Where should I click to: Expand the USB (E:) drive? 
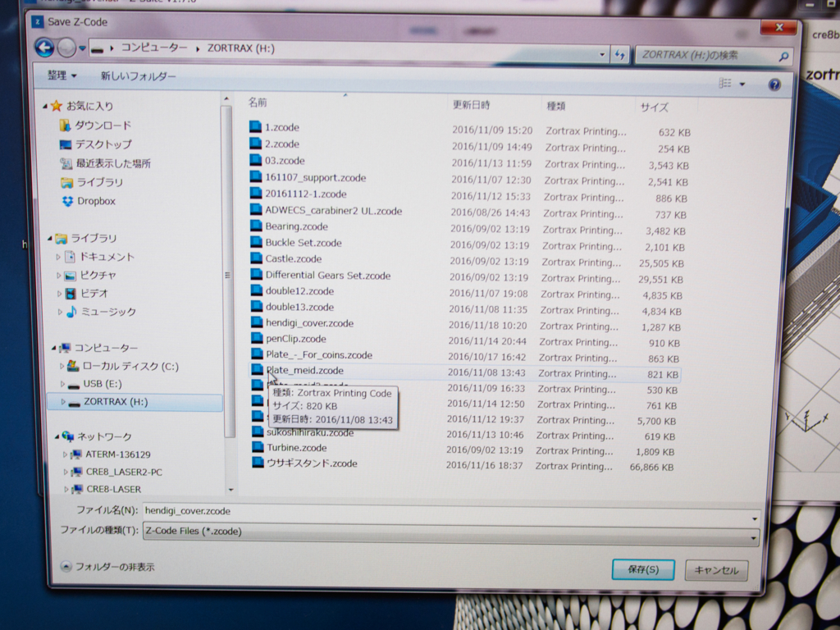pos(62,384)
